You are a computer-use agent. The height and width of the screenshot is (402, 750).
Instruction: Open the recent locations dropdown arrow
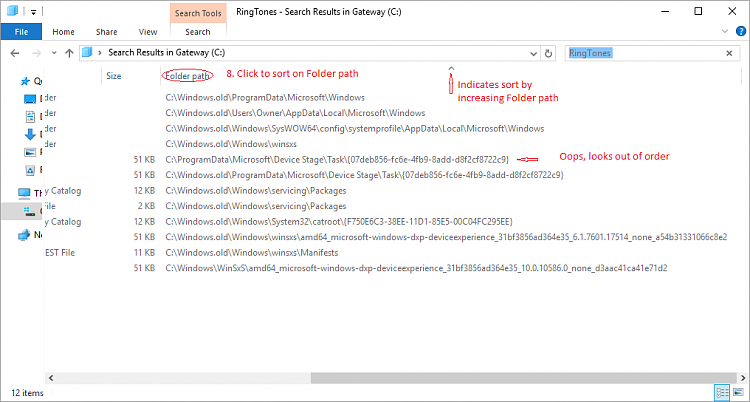coord(54,53)
